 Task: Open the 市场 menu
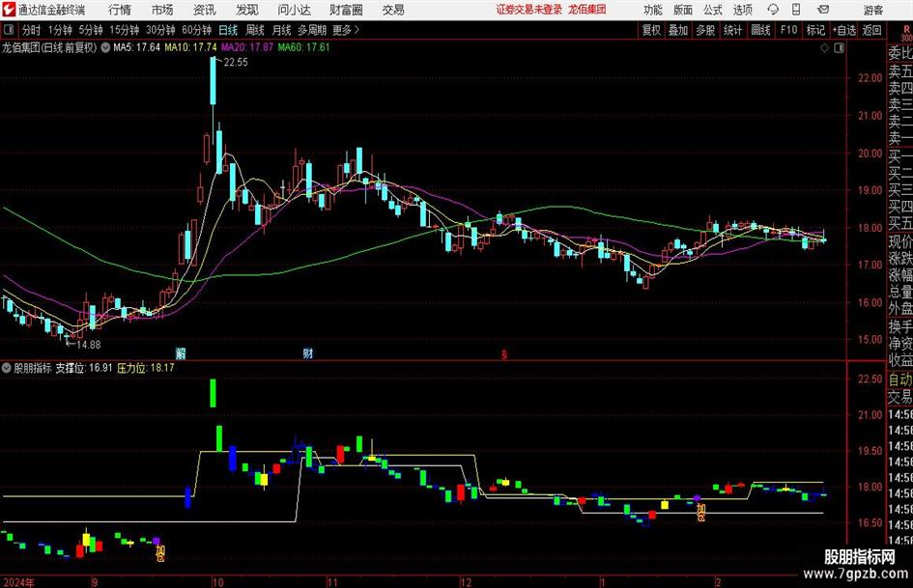coord(162,10)
